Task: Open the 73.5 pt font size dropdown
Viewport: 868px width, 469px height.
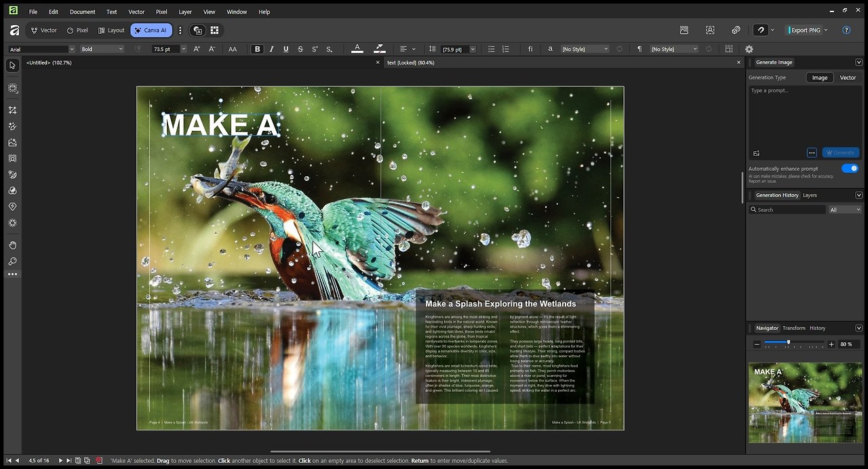Action: click(x=183, y=49)
